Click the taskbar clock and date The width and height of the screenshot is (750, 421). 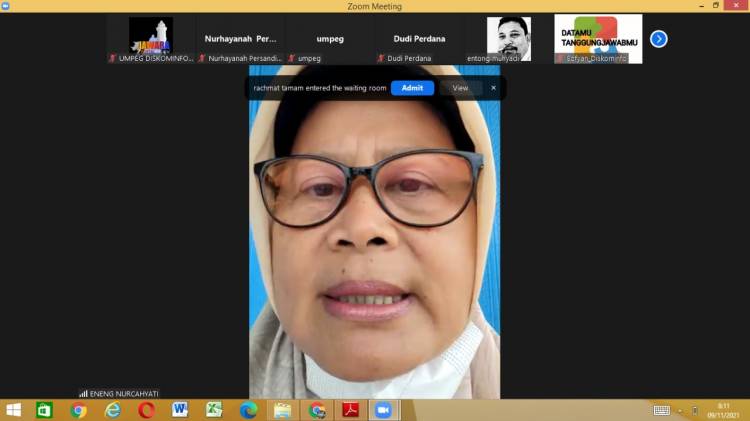(x=723, y=410)
